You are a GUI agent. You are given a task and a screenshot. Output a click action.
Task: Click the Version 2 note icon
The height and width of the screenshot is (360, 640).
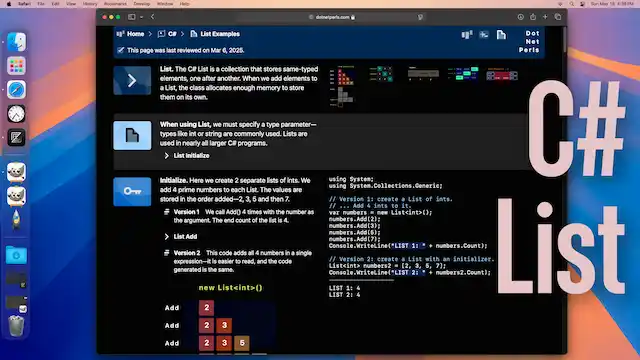[x=167, y=253]
